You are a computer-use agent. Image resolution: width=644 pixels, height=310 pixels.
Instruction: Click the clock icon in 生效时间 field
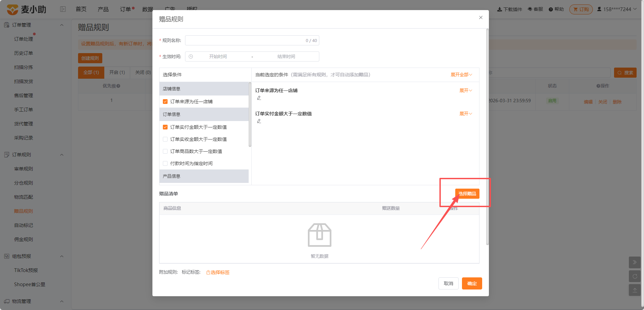(x=191, y=56)
